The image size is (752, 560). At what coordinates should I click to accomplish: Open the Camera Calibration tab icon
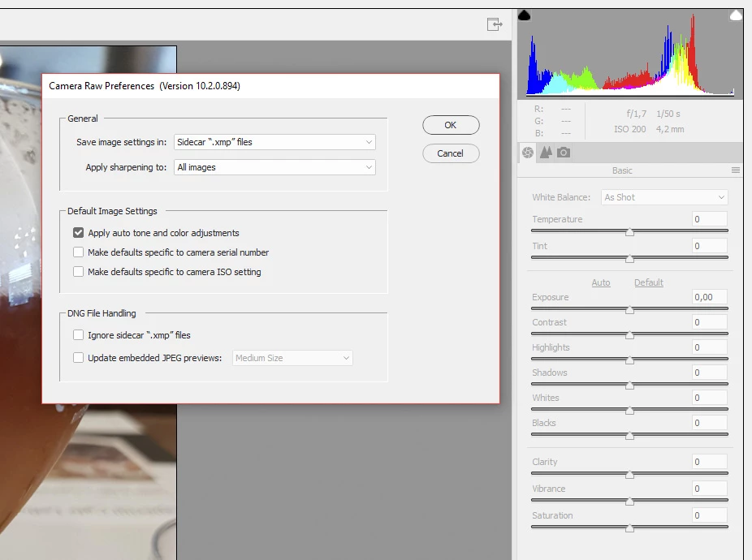pyautogui.click(x=564, y=153)
